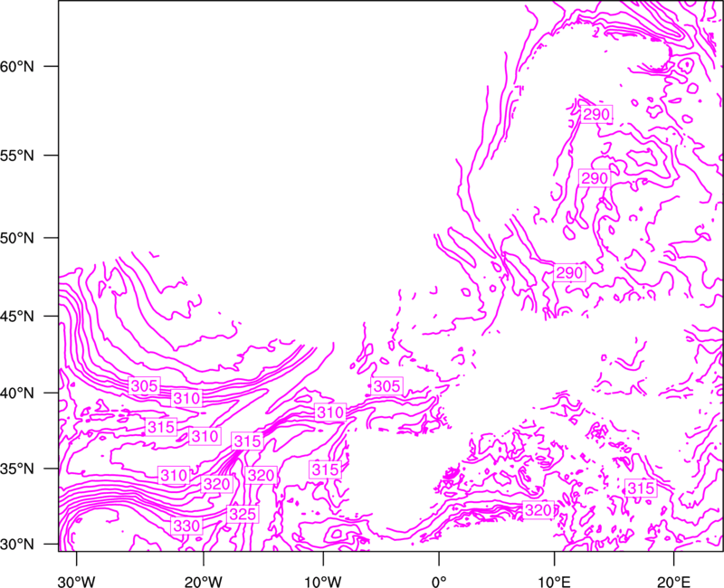Click the 60°N latitude axis label
This screenshot has width=724, height=588.
click(17, 66)
